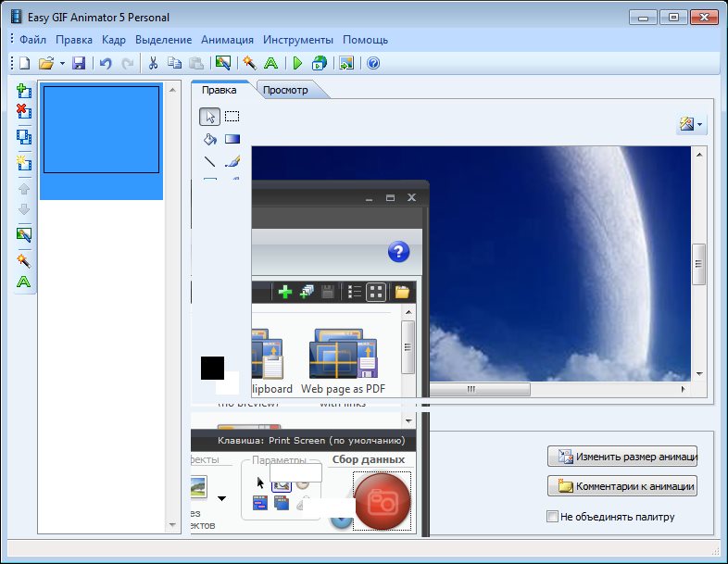This screenshot has height=564, width=728.
Task: Click the 'Изменить размер анимации' button
Action: (621, 457)
